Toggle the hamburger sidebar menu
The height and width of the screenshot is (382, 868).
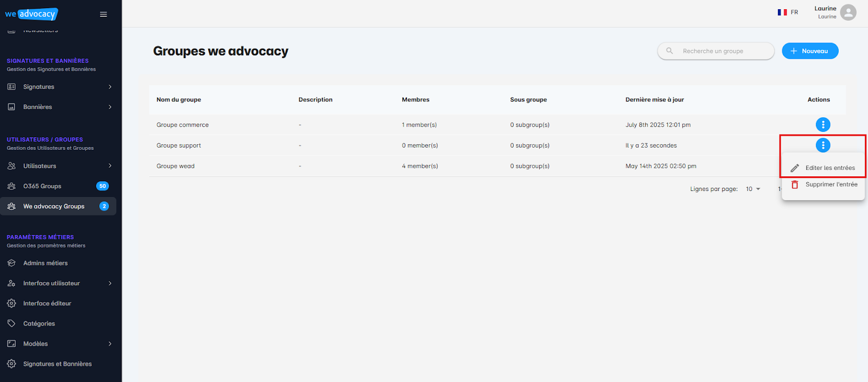[104, 15]
